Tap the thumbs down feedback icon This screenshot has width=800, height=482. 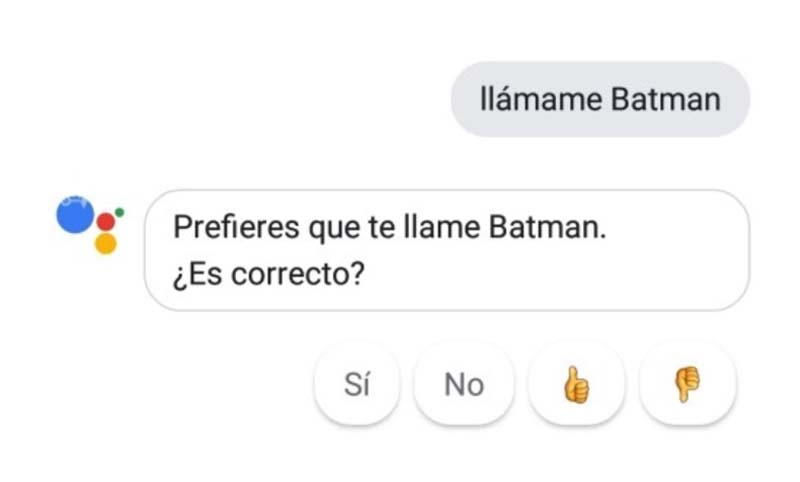[x=688, y=385]
